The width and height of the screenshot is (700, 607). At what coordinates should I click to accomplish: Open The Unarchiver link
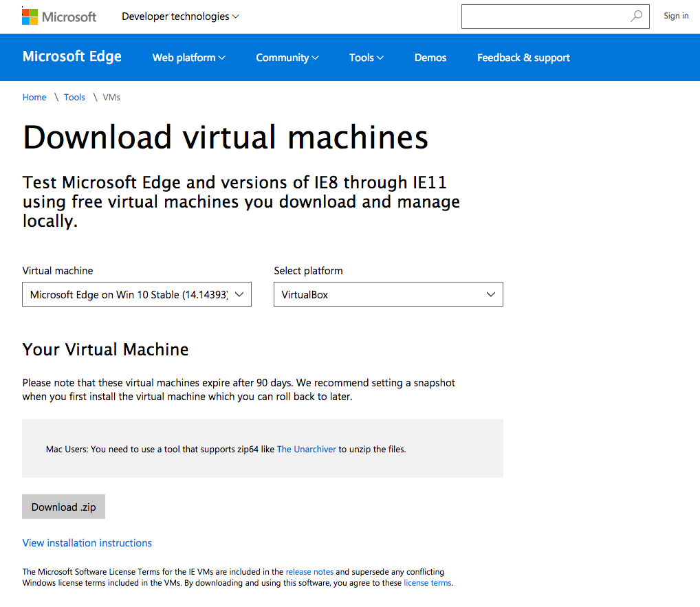pyautogui.click(x=306, y=449)
